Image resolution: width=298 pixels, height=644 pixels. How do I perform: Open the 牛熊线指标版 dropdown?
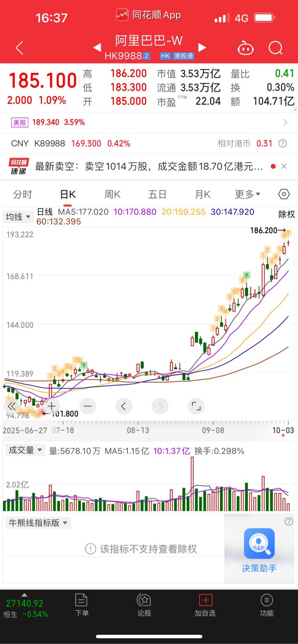click(38, 523)
